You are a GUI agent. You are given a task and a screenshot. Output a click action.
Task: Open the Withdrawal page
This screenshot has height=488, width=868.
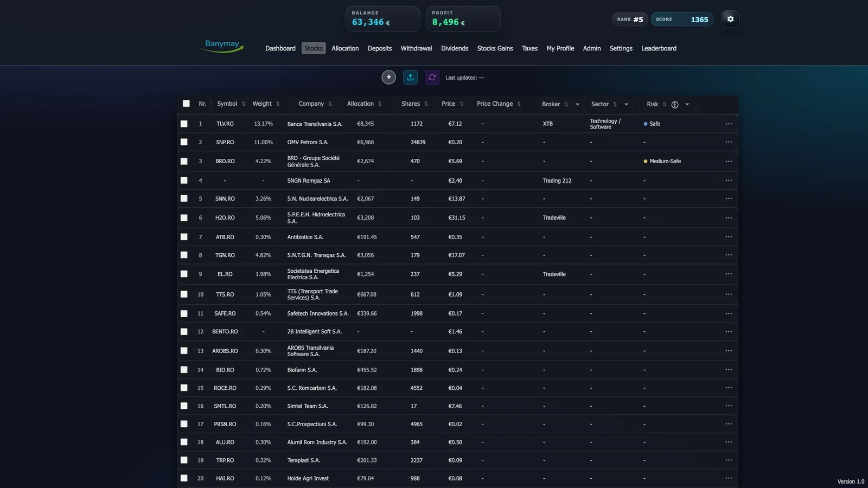(416, 48)
